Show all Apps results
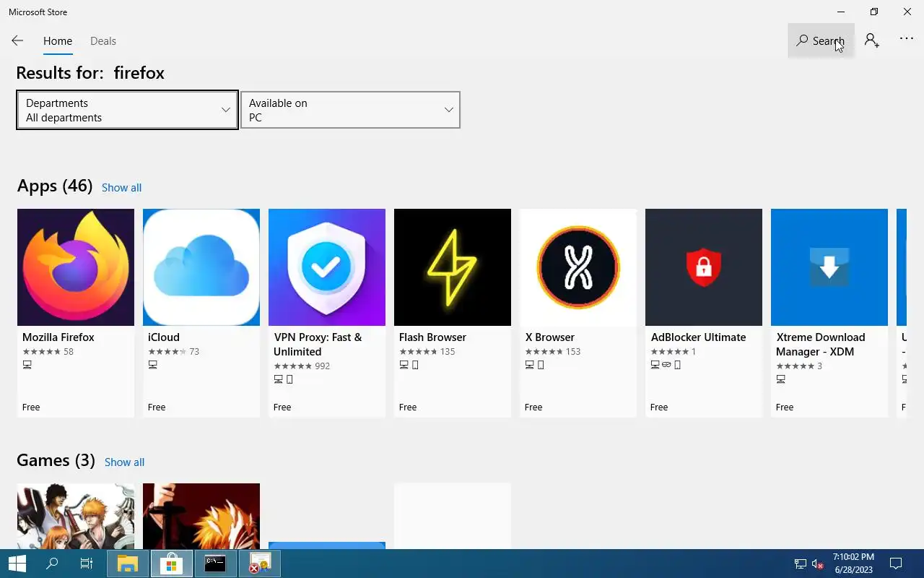 pyautogui.click(x=121, y=188)
